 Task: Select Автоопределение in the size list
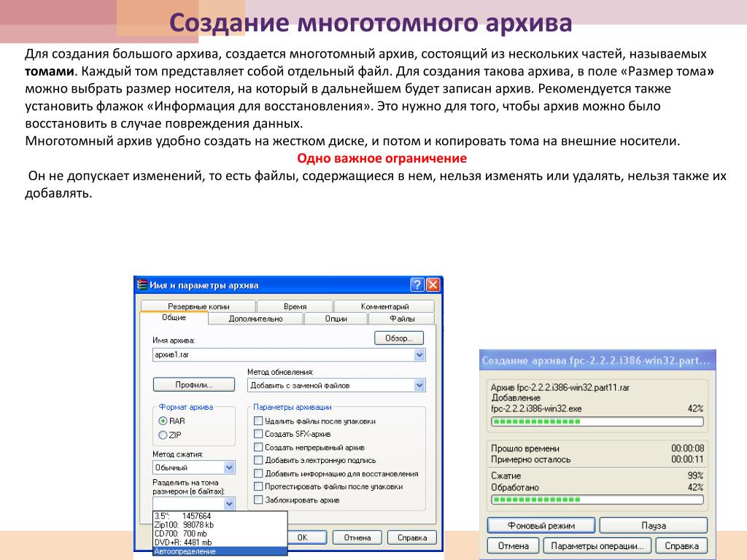point(220,551)
